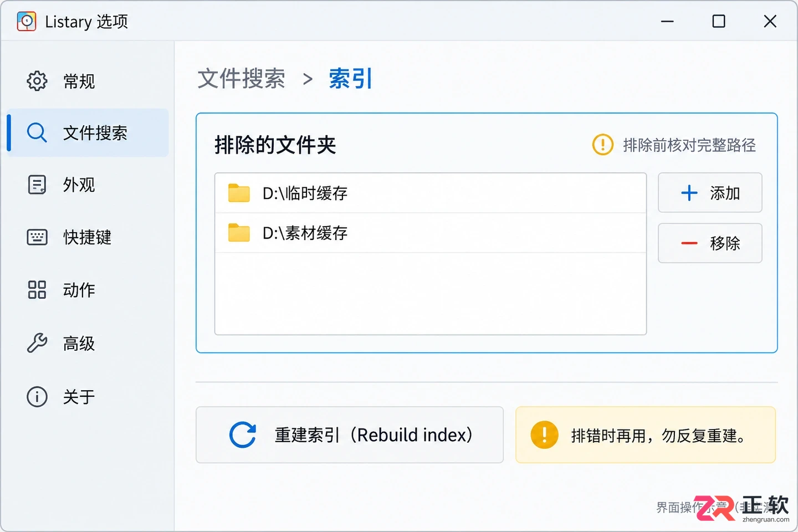Click the 添加 button label

725,193
